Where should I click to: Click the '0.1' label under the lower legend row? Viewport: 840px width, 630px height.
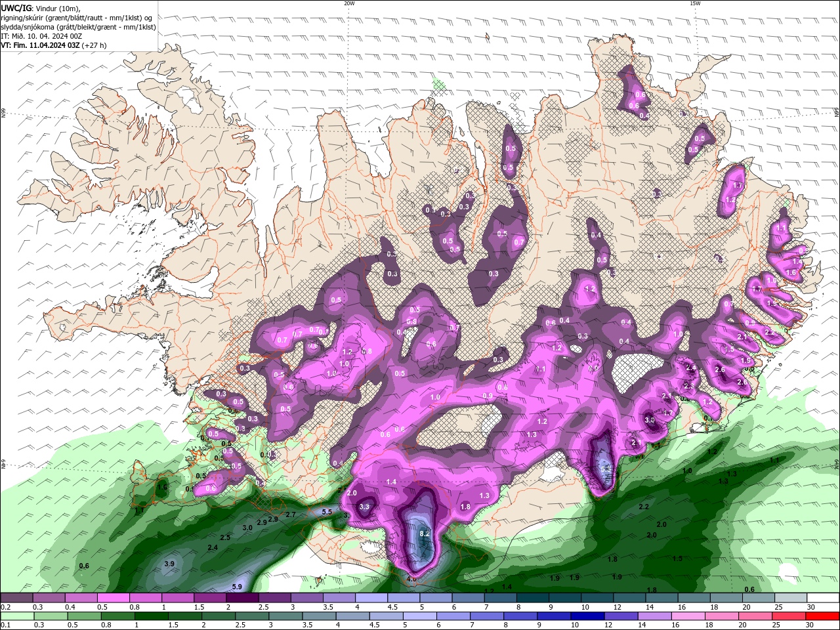pyautogui.click(x=4, y=625)
